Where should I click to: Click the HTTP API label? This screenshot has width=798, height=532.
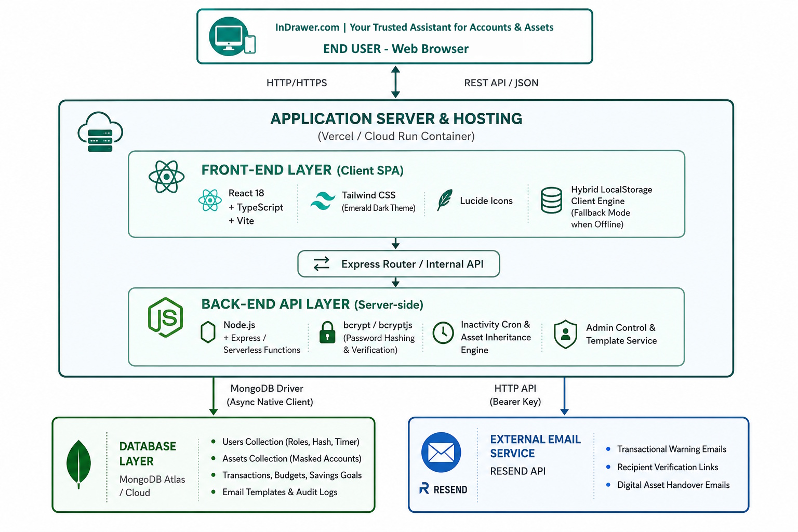(515, 389)
